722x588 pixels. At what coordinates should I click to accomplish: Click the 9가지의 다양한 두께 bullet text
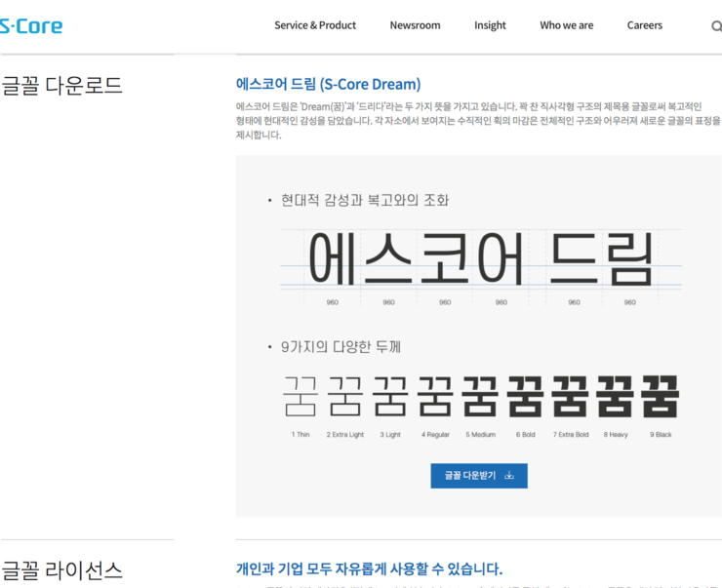pyautogui.click(x=341, y=346)
